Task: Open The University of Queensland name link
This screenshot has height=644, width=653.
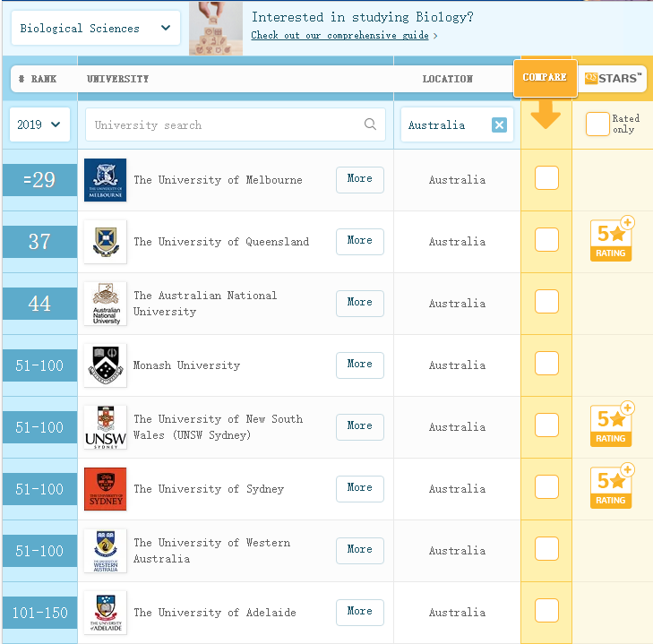Action: (x=221, y=242)
